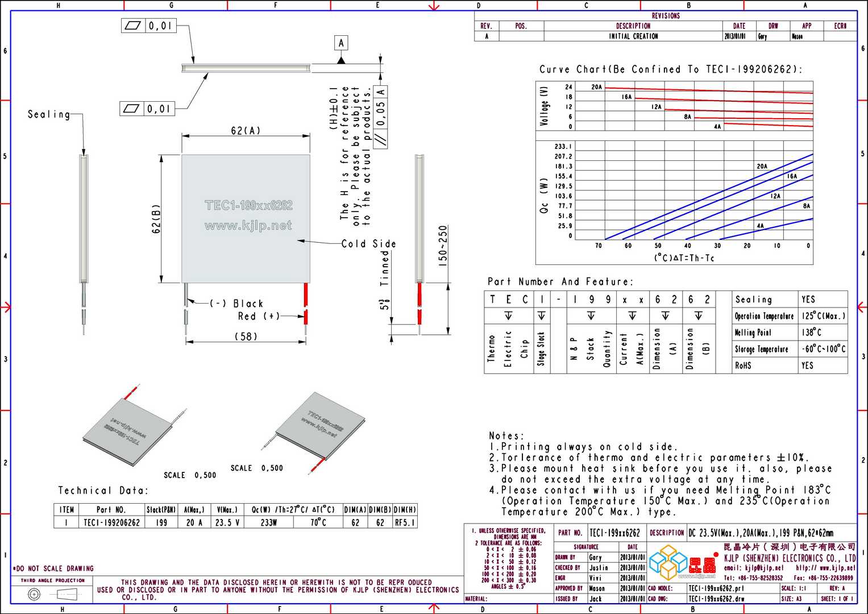Click the down arrow above Dimension (A)
The height and width of the screenshot is (614, 868).
(x=665, y=315)
